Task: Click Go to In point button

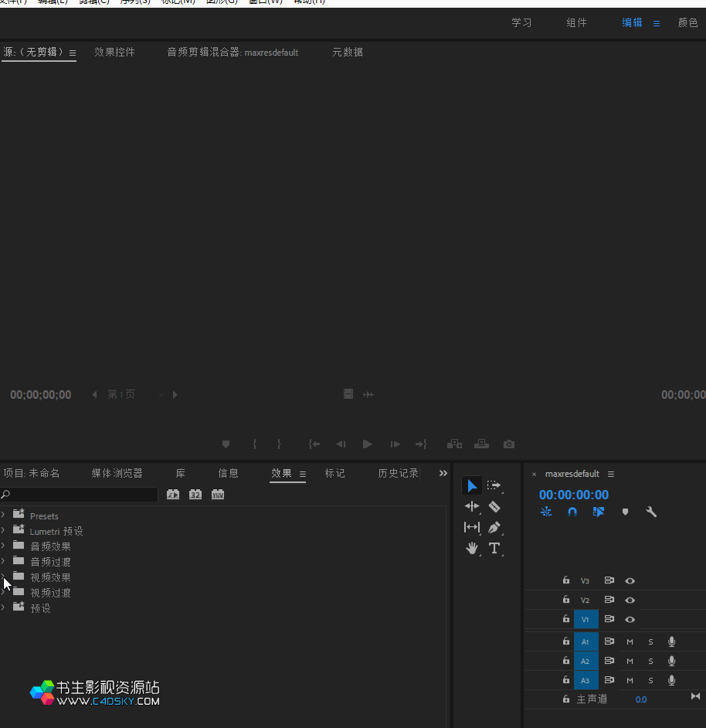Action: click(x=314, y=444)
